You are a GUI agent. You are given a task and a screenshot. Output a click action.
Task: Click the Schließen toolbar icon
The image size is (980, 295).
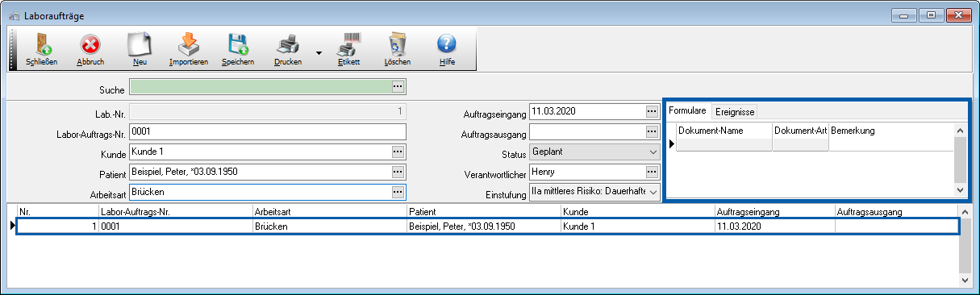(x=41, y=49)
